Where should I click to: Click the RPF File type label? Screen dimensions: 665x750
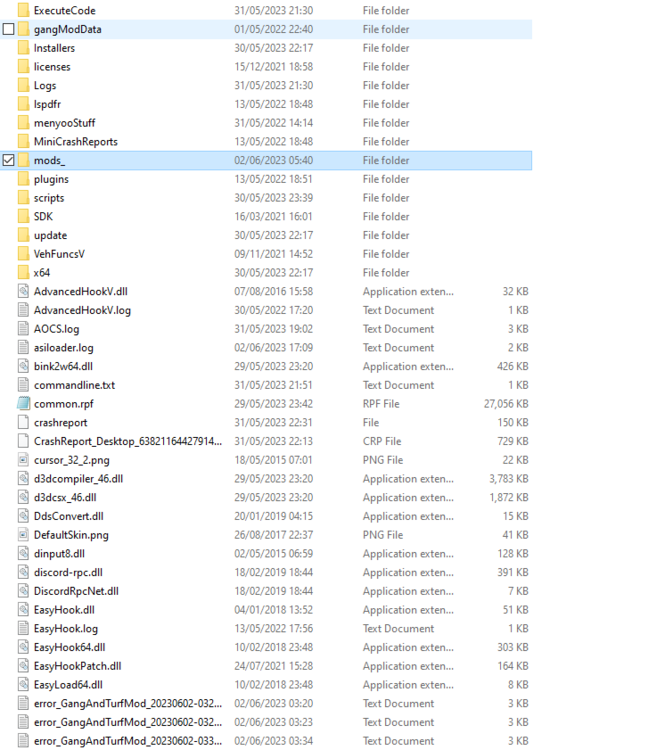[381, 404]
